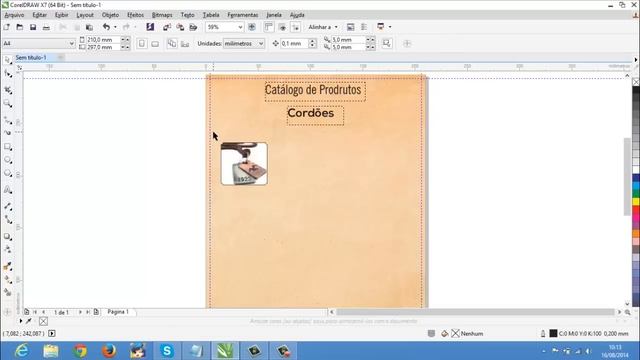Select the Smart Fill tool
640x360 pixels.
7,292
